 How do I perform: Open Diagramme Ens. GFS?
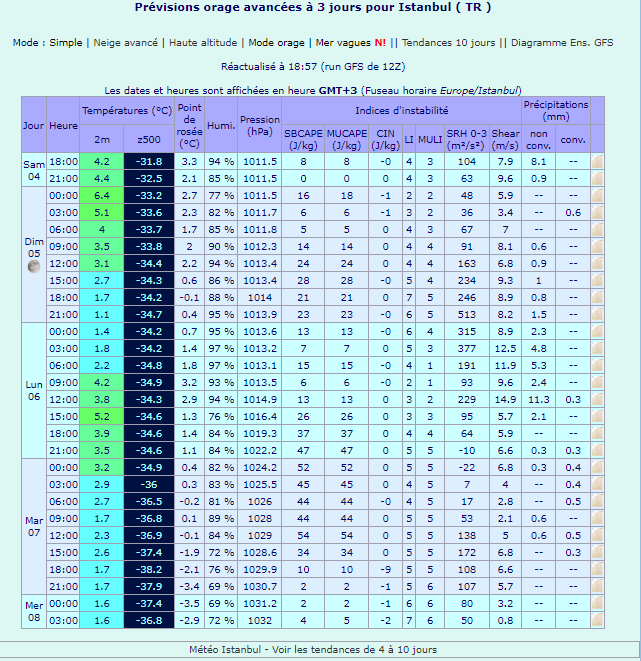click(x=562, y=43)
